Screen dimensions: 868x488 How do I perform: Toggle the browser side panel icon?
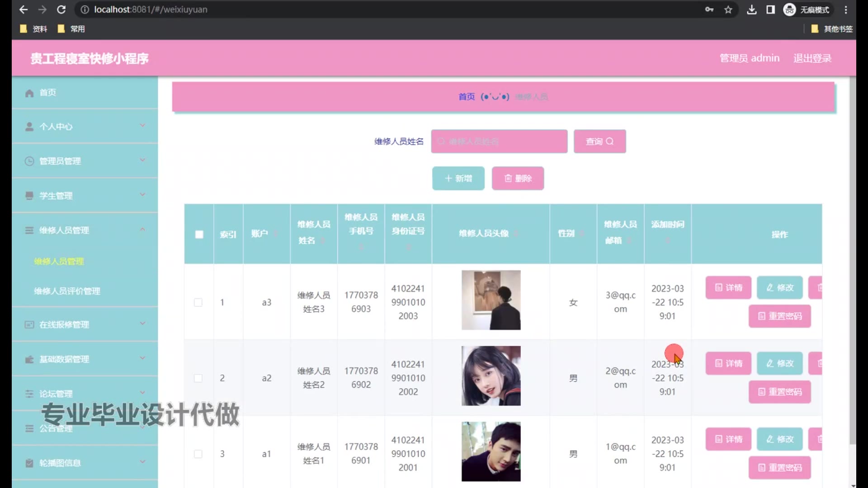(770, 9)
